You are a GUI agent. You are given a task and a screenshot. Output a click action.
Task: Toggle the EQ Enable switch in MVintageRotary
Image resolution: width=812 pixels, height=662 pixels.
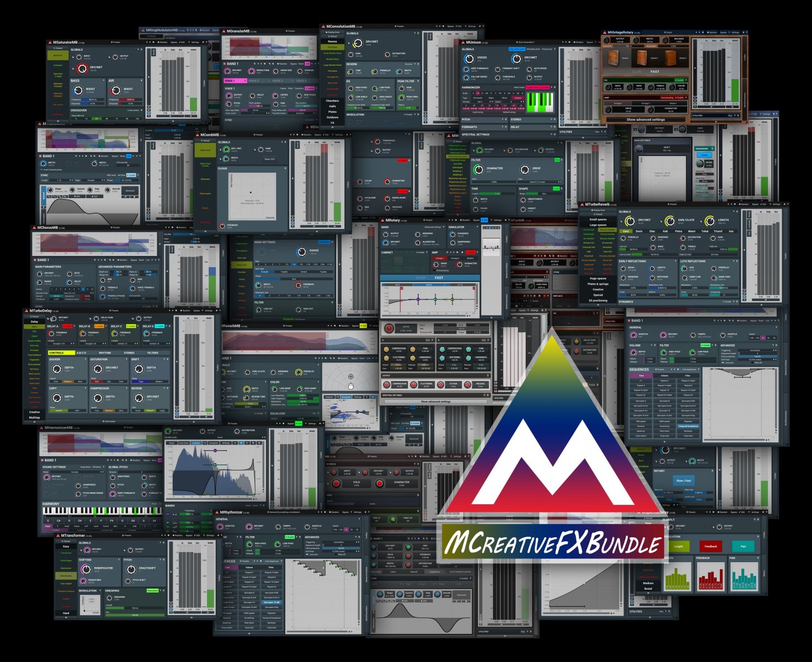pyautogui.click(x=680, y=80)
